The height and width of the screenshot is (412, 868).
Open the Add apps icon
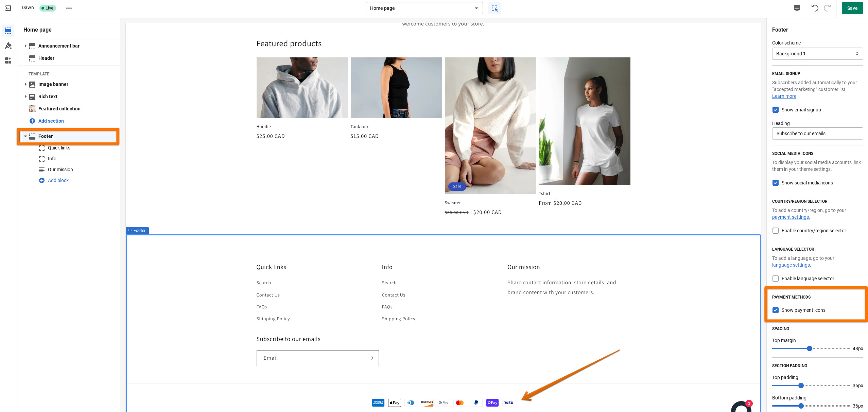point(8,60)
